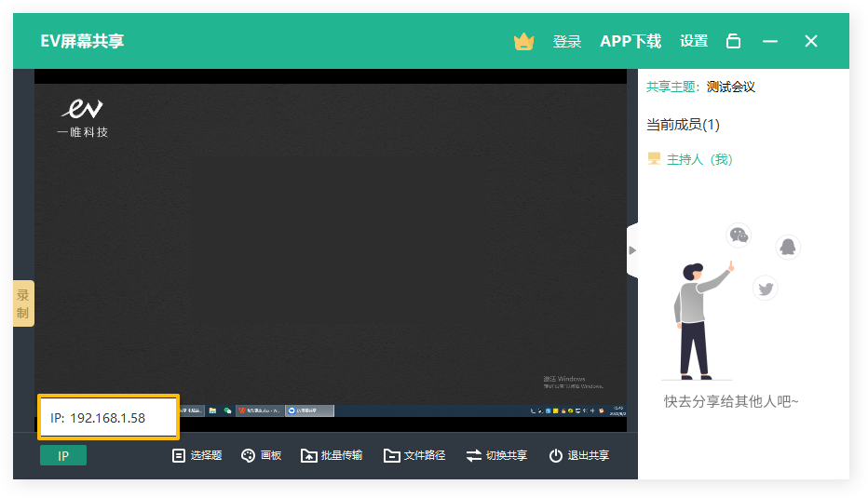868x498 pixels.
Task: Click the IP address 192.168.1.58 box
Action: pyautogui.click(x=108, y=418)
